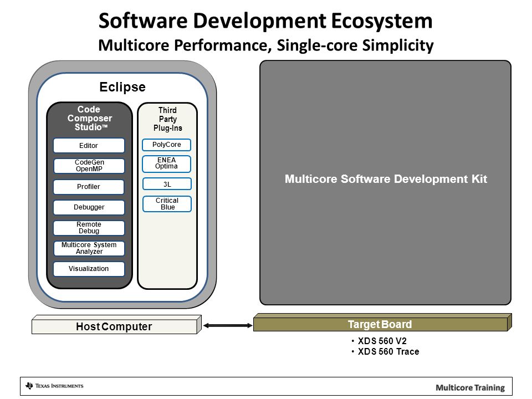Click the Code Composer Studio heading
The height and width of the screenshot is (399, 532).
[x=90, y=118]
